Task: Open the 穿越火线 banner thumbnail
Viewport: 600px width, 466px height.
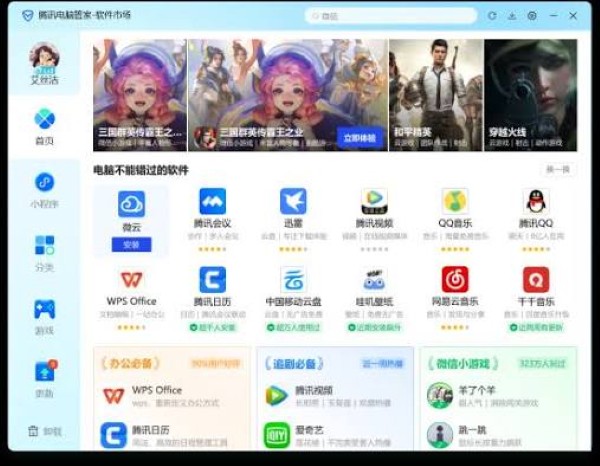Action: tap(531, 95)
